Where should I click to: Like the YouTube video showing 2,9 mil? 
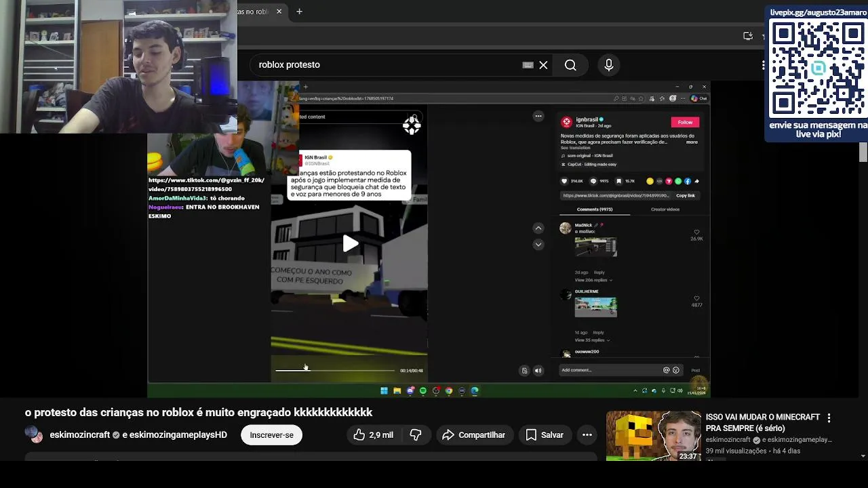[373, 435]
